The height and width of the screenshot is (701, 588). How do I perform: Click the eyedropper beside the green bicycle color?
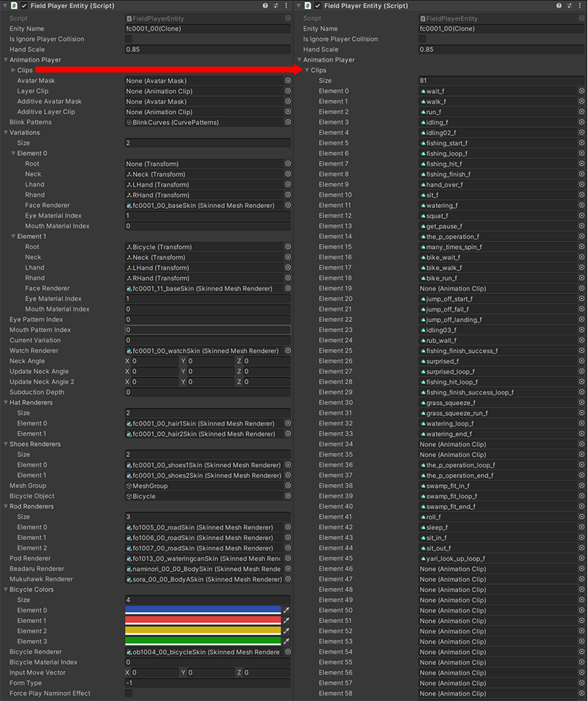coord(287,641)
